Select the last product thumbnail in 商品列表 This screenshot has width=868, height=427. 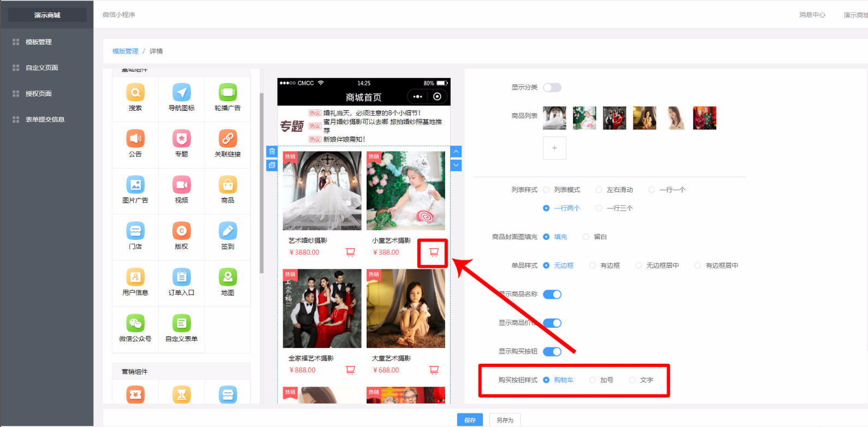tap(704, 118)
